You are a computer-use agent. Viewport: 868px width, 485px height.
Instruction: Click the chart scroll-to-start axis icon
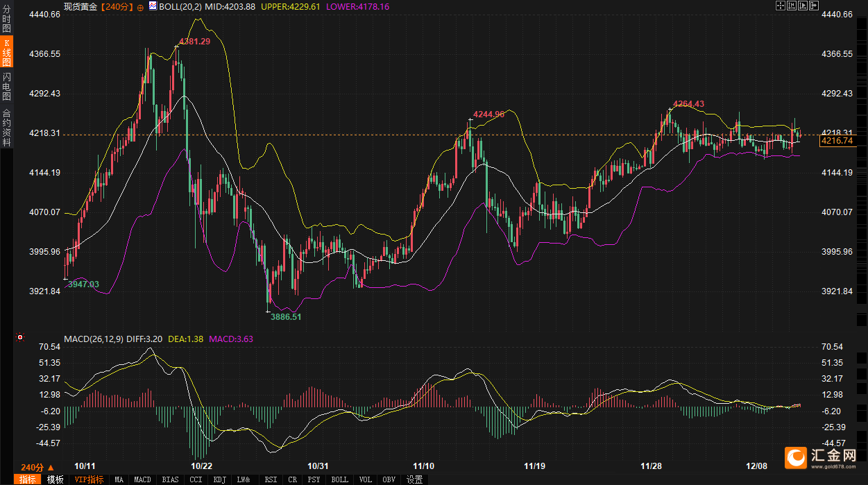[792, 6]
